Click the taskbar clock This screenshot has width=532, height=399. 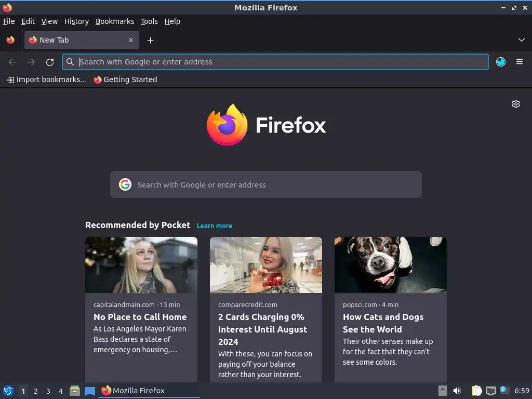tap(522, 391)
